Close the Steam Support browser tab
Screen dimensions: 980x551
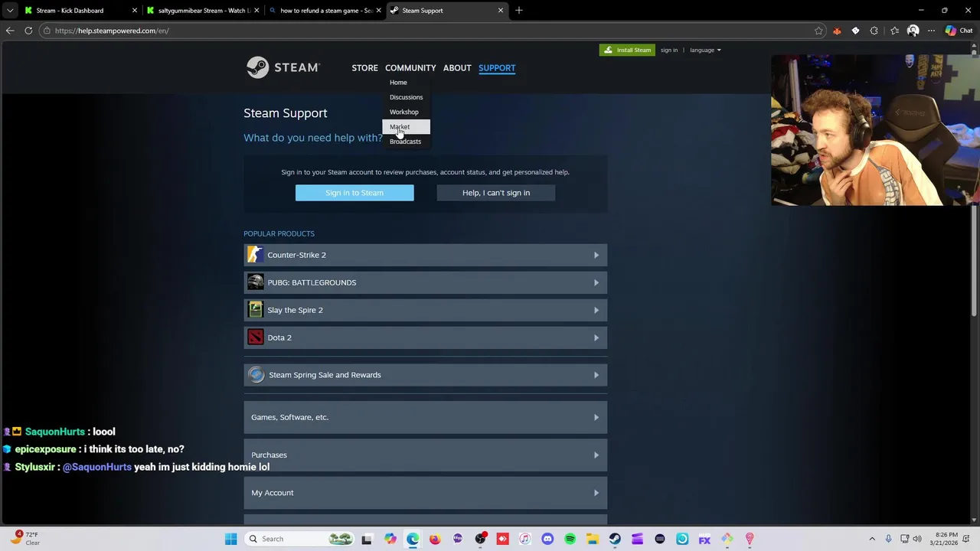[x=501, y=11]
